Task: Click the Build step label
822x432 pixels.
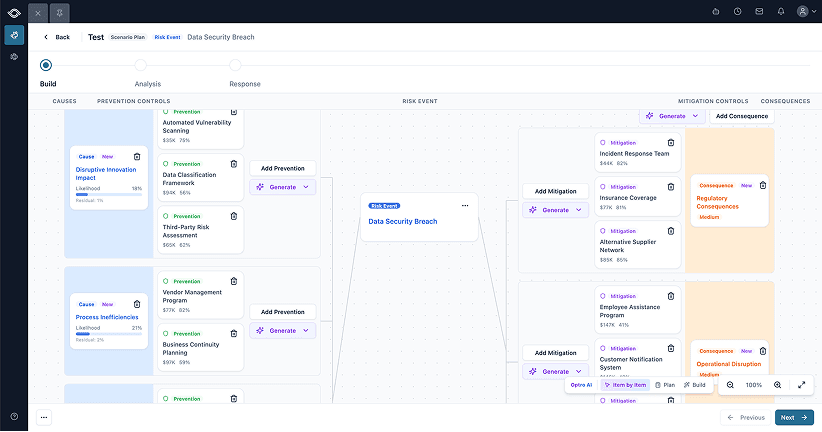Action: 48,84
